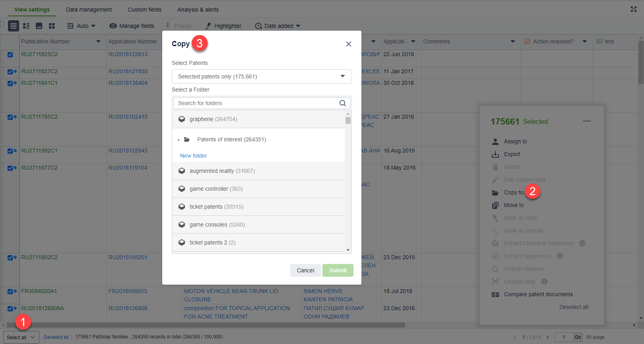Minimize the Selected actions panel

pyautogui.click(x=587, y=121)
